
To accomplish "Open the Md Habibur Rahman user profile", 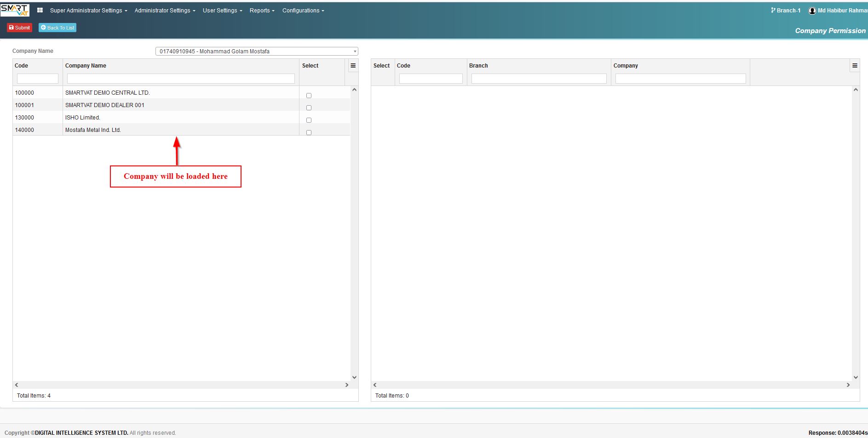I will (838, 10).
